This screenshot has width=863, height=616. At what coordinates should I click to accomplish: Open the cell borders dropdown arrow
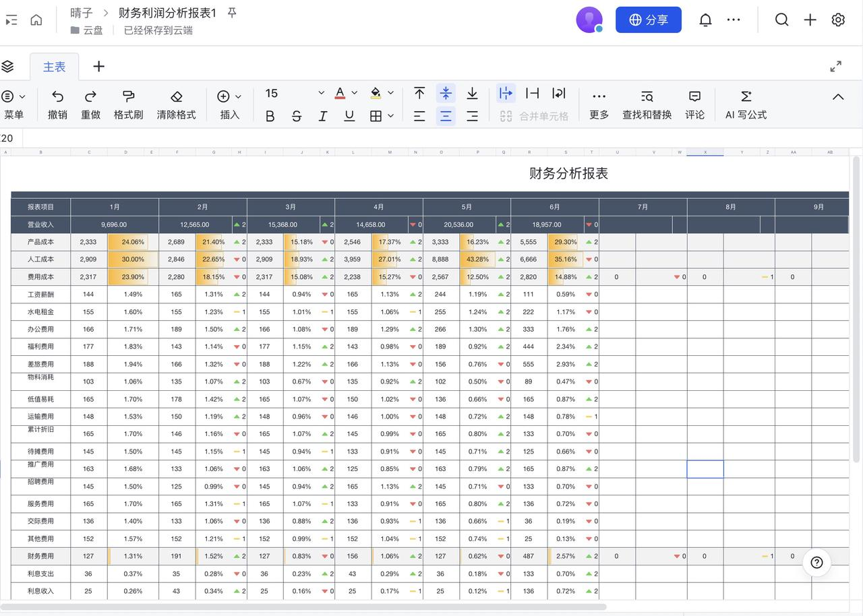[x=390, y=116]
